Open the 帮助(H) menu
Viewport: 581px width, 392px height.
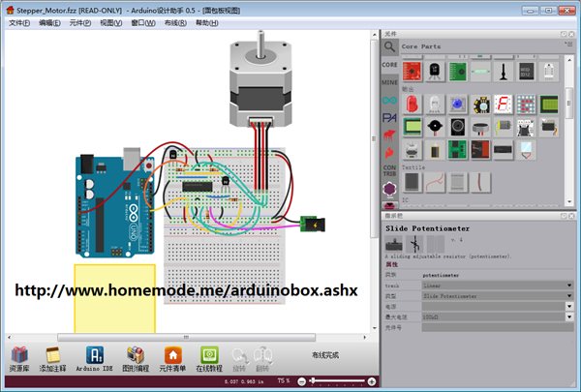[207, 23]
